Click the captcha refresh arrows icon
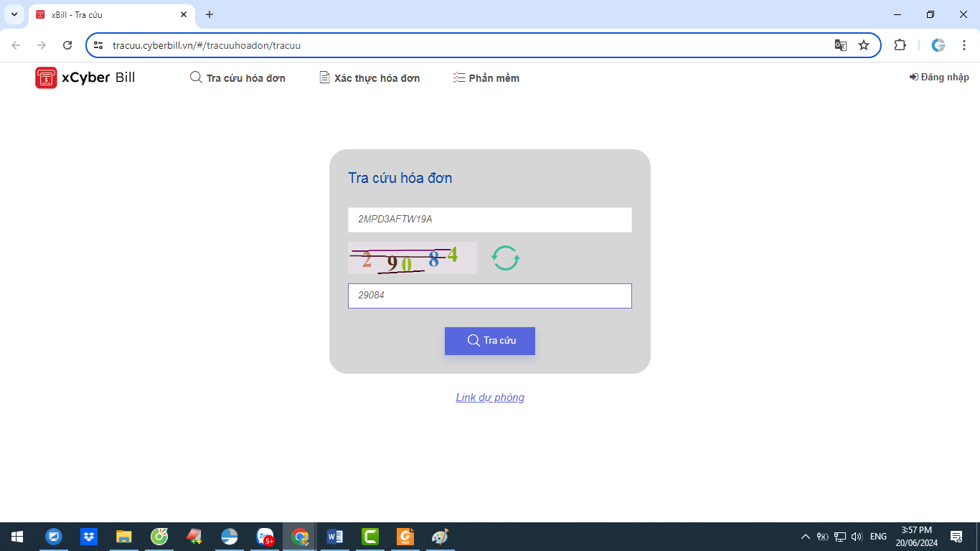The height and width of the screenshot is (551, 980). click(505, 258)
